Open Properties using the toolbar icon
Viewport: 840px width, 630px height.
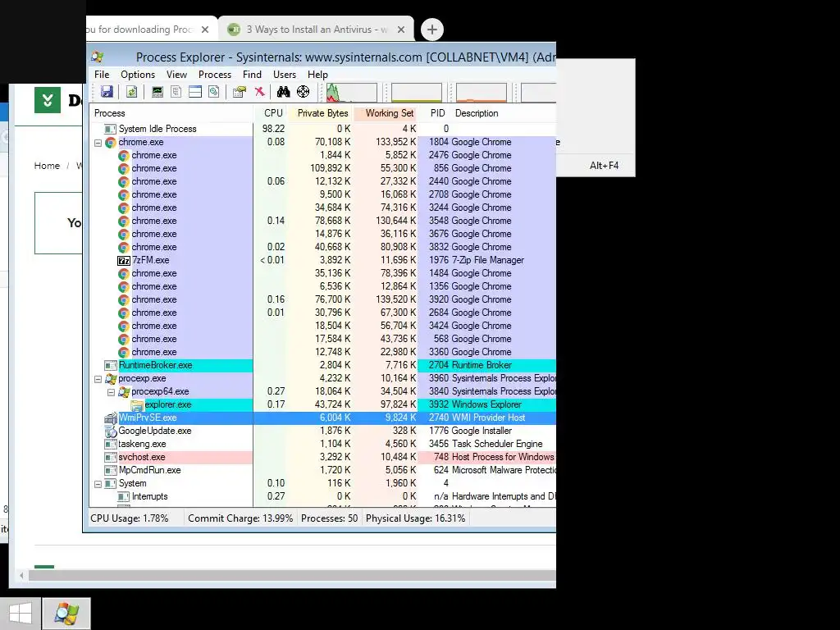tap(239, 92)
